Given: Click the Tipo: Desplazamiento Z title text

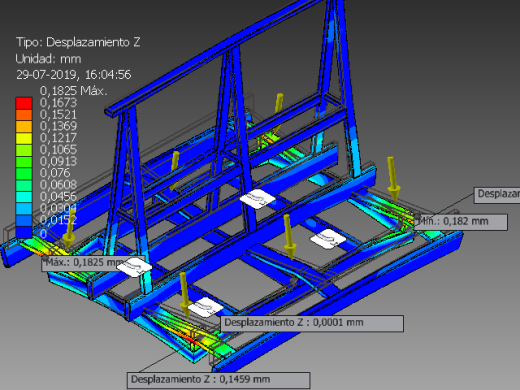Looking at the screenshot, I should click(x=78, y=42).
